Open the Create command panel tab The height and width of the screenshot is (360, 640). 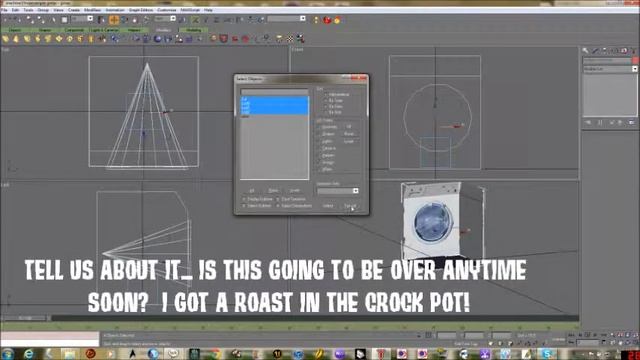(585, 51)
